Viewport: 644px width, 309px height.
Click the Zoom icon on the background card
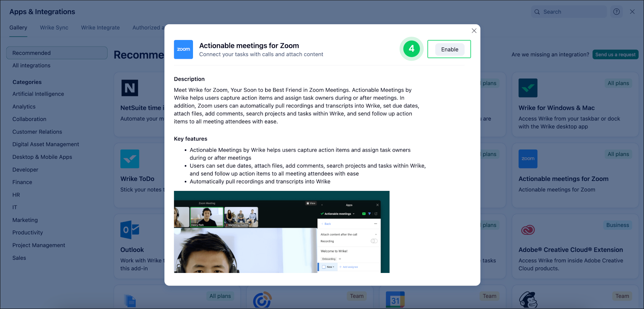pos(528,159)
